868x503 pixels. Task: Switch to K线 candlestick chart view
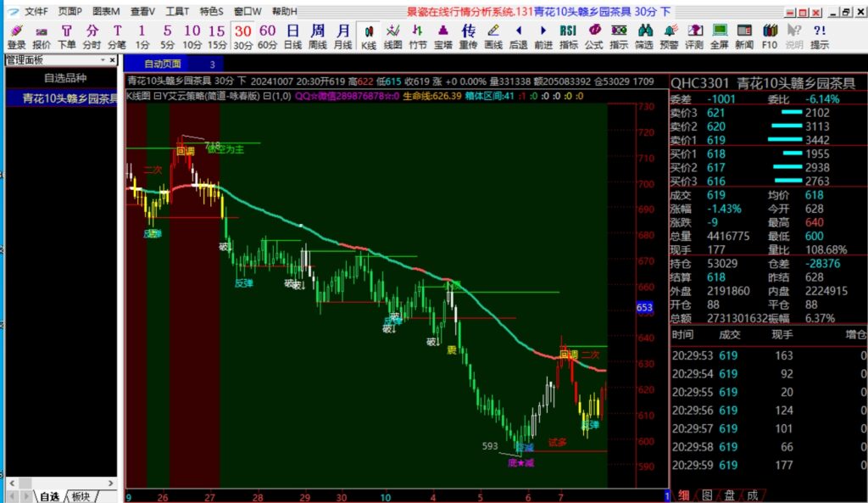(x=369, y=36)
